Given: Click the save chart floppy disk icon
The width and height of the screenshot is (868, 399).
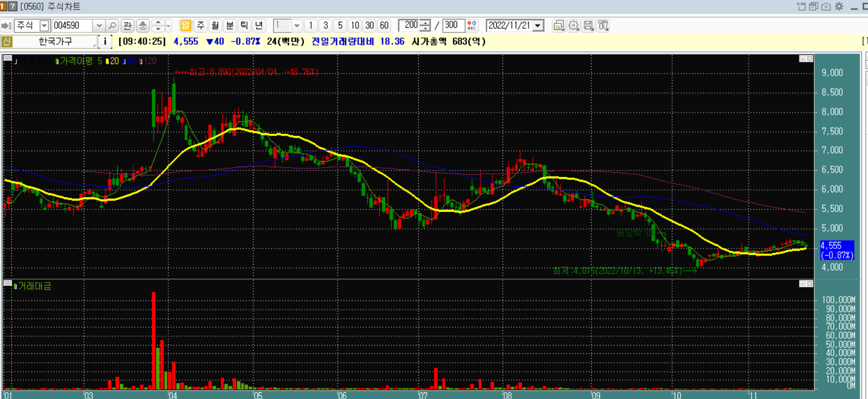Looking at the screenshot, I should coord(588,26).
